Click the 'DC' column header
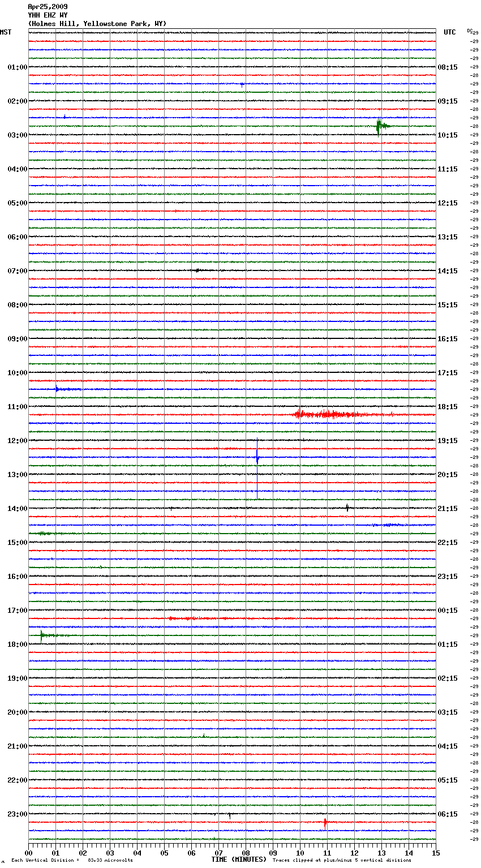This screenshot has width=481, height=868. [470, 31]
